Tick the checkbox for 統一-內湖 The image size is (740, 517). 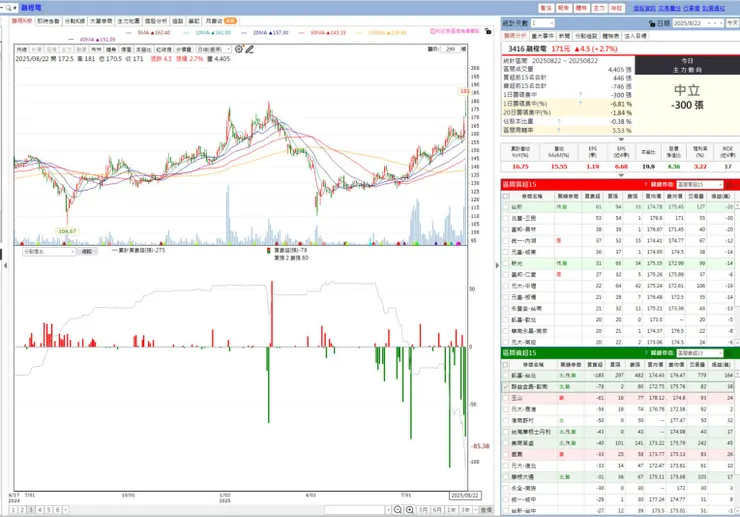tap(506, 241)
